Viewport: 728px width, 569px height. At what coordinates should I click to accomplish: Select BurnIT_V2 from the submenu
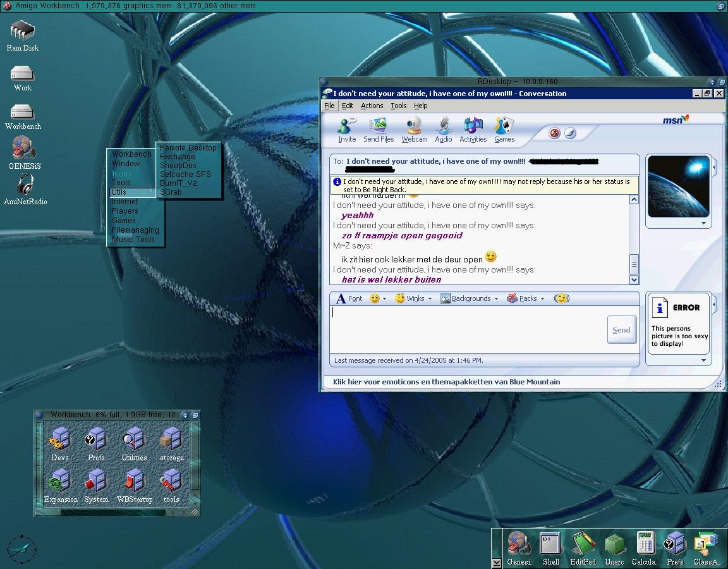[178, 183]
